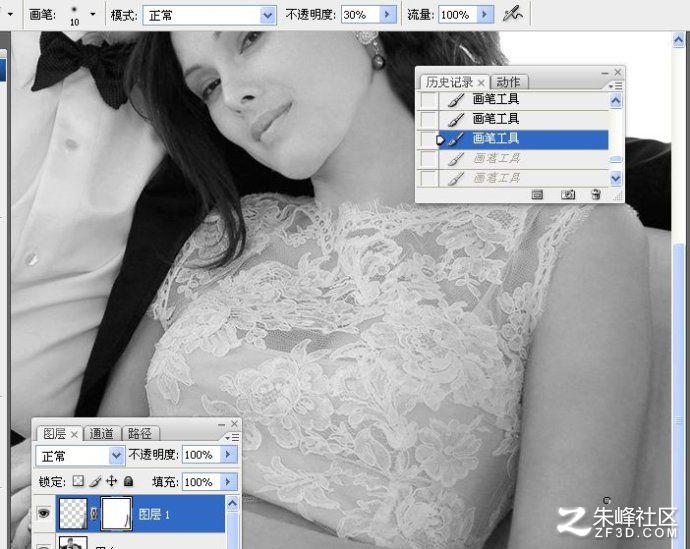Click the history state slider marker
The image size is (690, 549).
tap(440, 140)
